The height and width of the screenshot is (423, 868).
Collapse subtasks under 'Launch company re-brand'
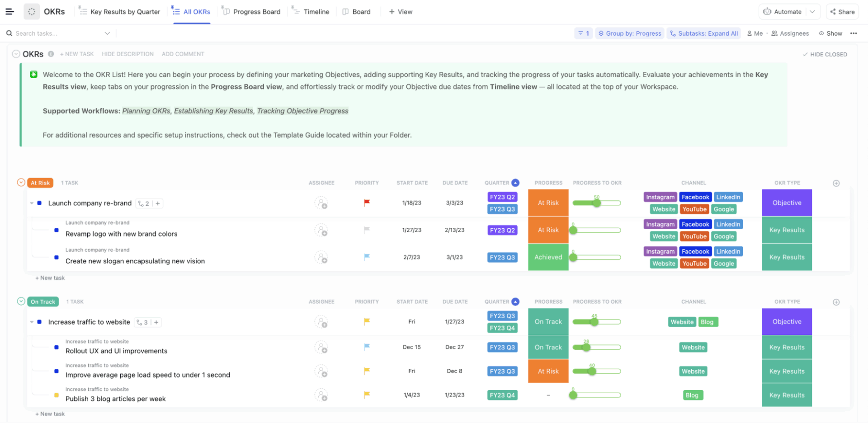coord(31,203)
